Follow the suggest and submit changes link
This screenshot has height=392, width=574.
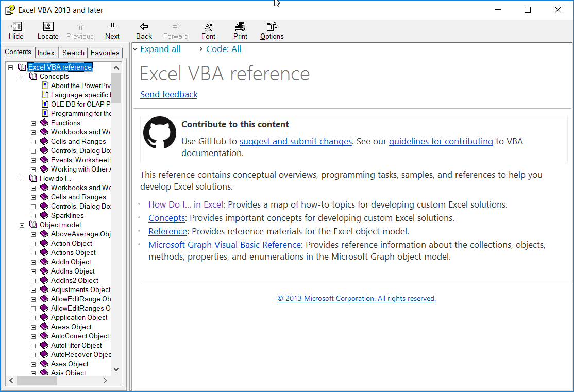[x=295, y=141]
